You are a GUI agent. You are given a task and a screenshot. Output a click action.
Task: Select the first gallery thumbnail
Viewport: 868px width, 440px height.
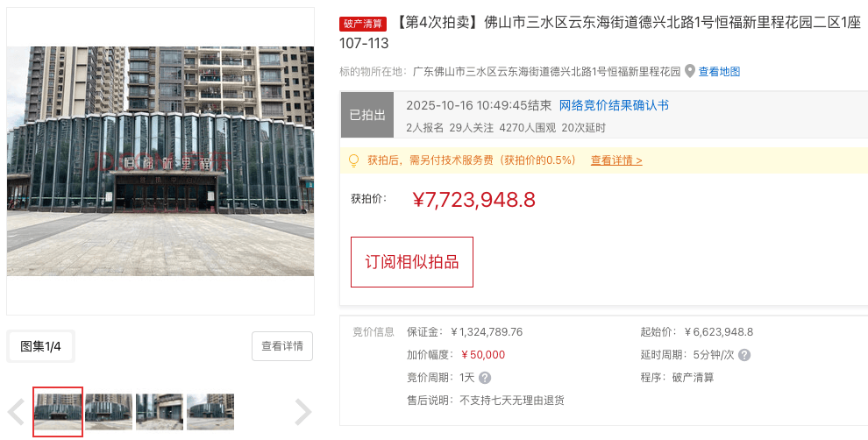[x=58, y=412]
